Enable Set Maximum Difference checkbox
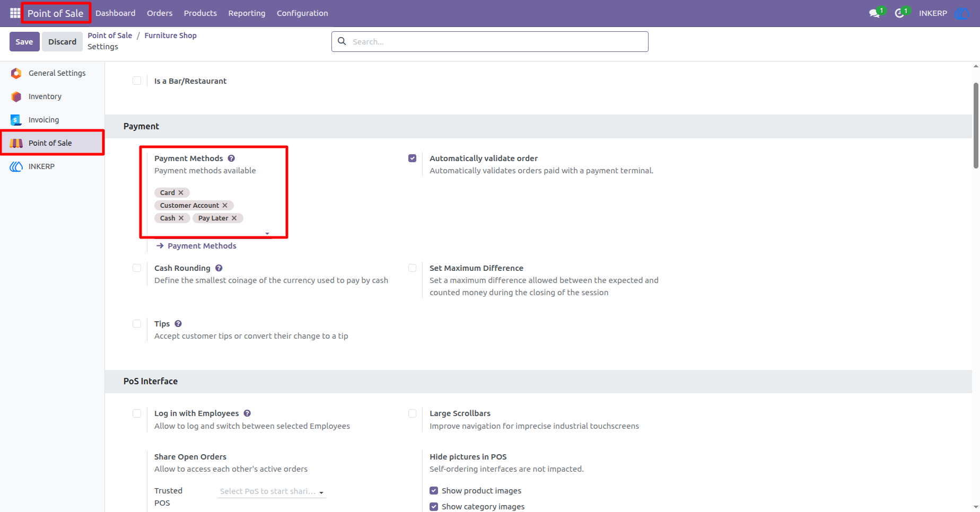980x512 pixels. pyautogui.click(x=412, y=268)
